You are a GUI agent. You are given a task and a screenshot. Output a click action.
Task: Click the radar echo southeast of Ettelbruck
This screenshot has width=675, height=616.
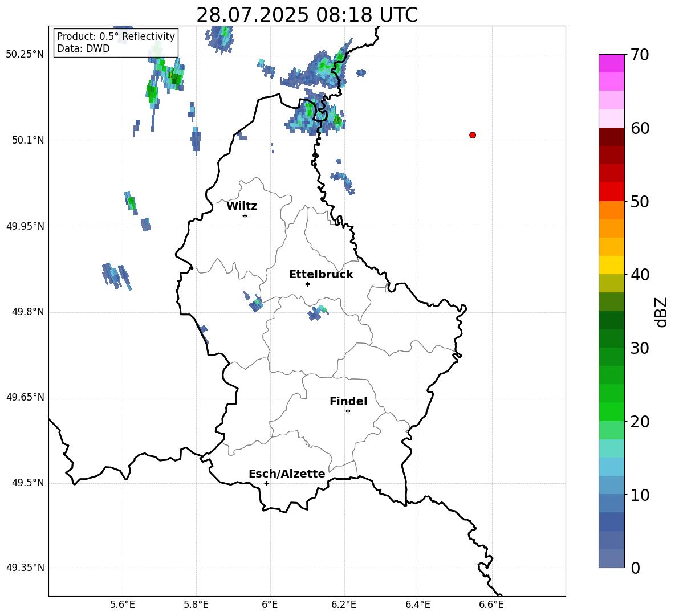point(318,312)
